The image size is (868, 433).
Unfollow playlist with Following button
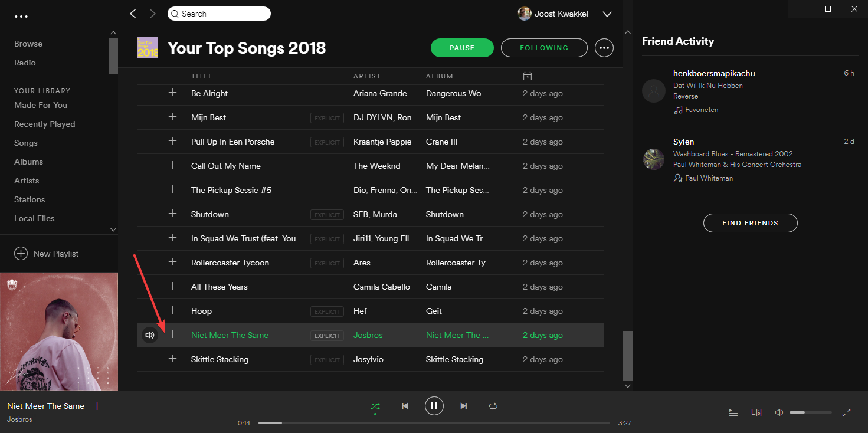[544, 48]
